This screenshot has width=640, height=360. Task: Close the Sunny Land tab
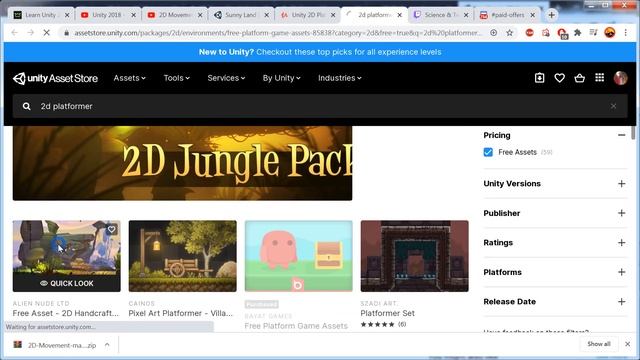[x=267, y=15]
